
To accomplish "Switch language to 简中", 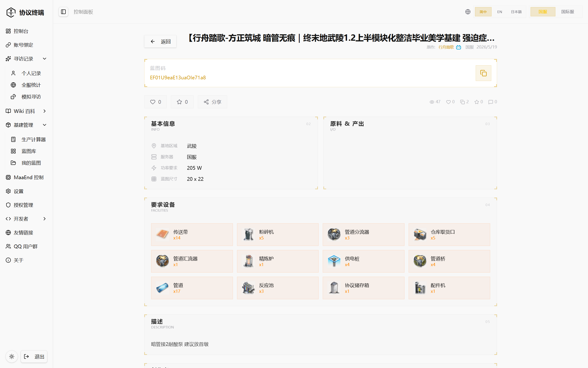I will click(x=483, y=12).
